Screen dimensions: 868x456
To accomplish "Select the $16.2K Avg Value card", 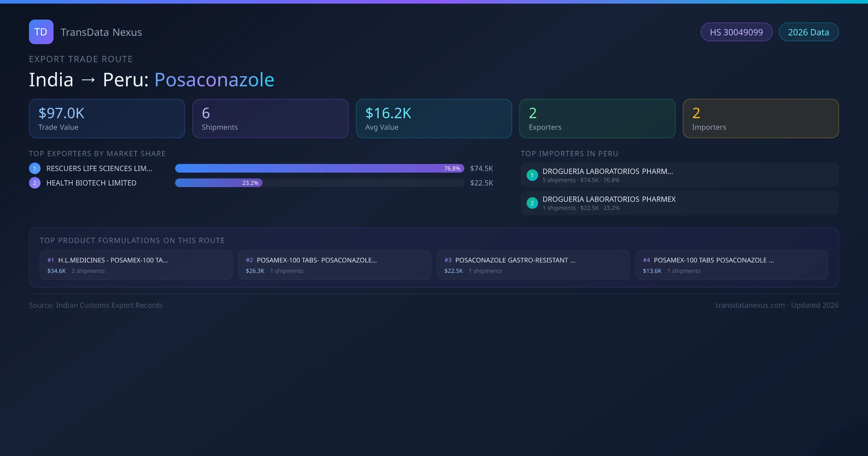I will coord(434,119).
